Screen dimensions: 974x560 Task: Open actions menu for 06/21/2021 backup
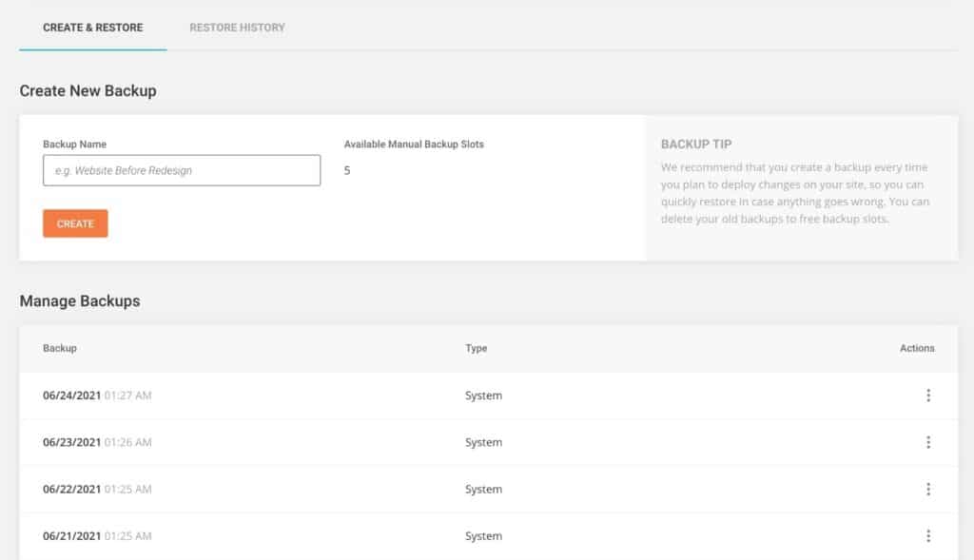click(927, 536)
